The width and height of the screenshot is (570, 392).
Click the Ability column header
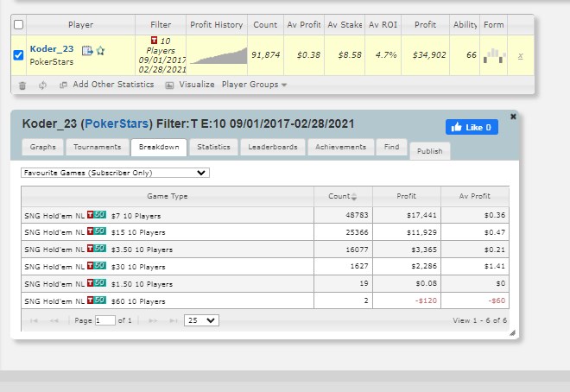[x=465, y=25]
